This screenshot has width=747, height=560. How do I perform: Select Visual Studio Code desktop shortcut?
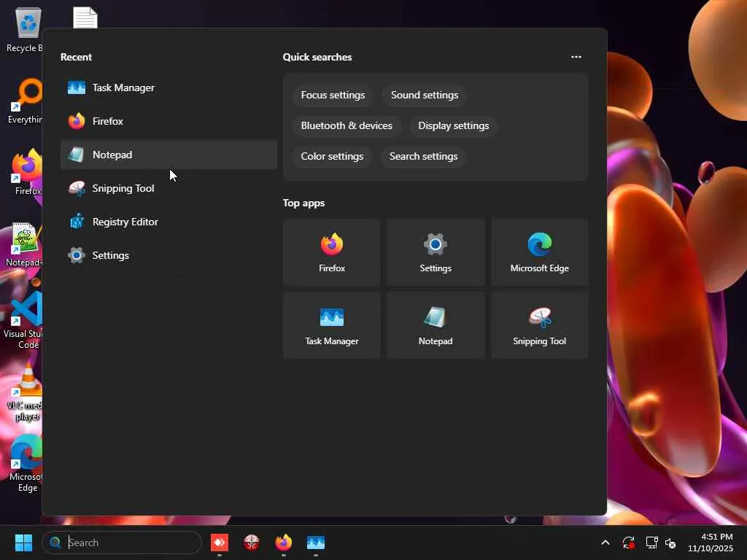pos(24,321)
